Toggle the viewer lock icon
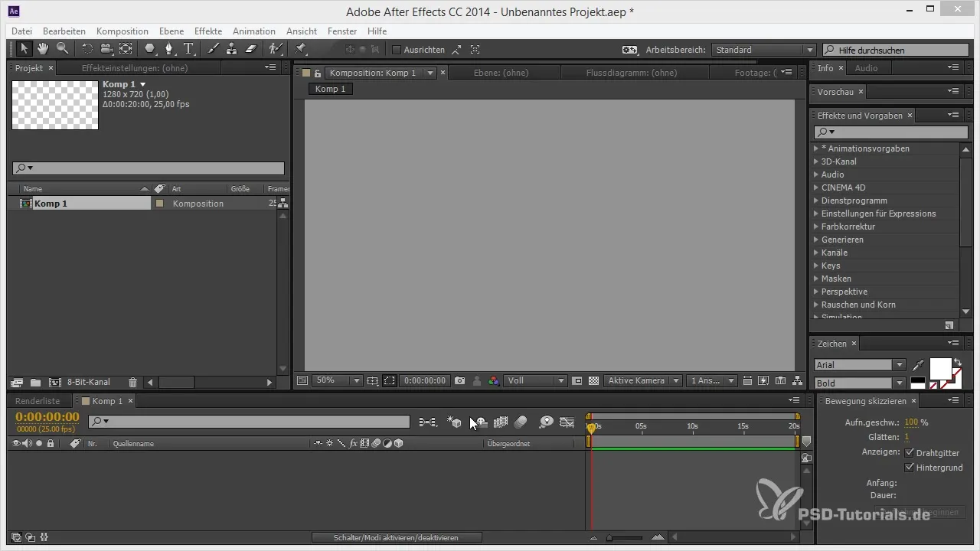The width and height of the screenshot is (980, 551). click(x=317, y=73)
